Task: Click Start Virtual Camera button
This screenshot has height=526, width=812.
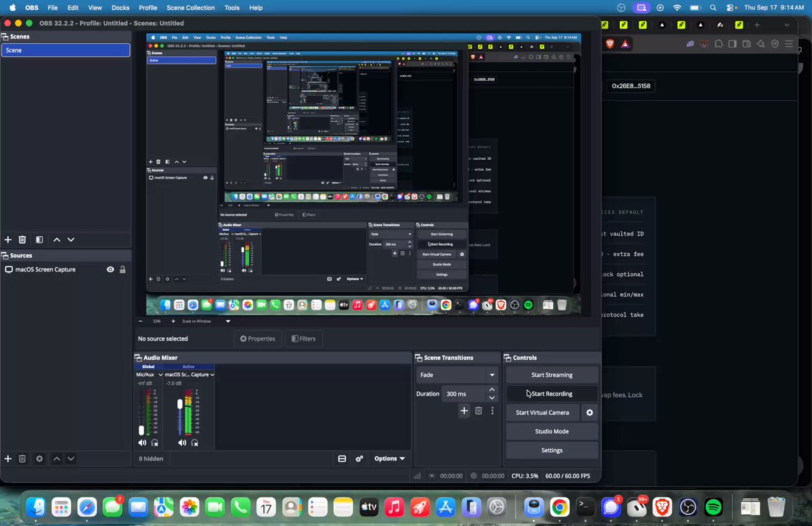Action: tap(543, 412)
